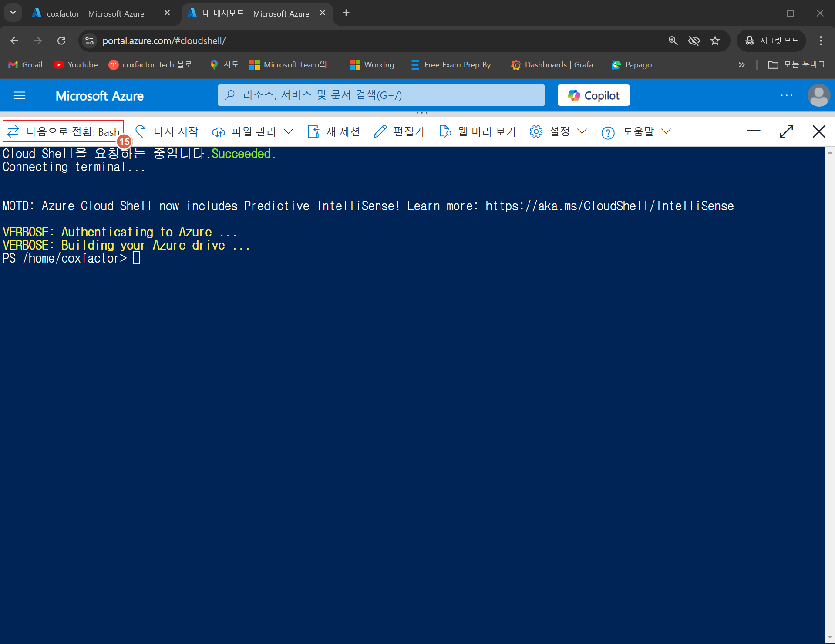Click 'VERBOSE: Building your Azure drive' line

click(126, 245)
